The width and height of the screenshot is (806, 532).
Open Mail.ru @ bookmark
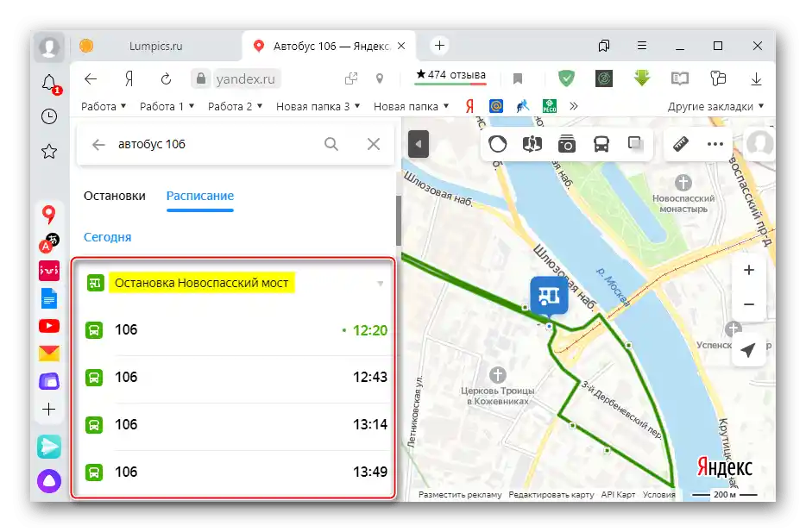[x=496, y=106]
